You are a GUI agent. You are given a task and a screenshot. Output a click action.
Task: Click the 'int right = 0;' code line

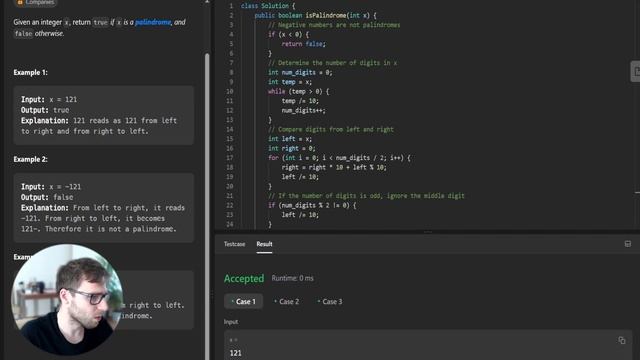coord(291,149)
